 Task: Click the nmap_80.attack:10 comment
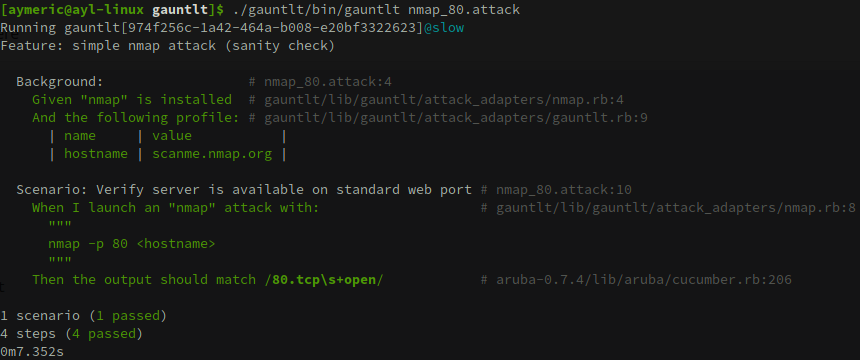coord(556,190)
